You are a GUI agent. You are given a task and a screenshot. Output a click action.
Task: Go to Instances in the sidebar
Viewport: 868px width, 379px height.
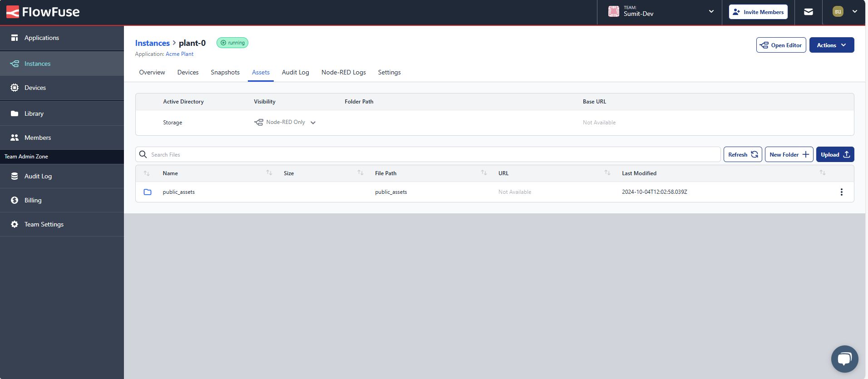point(62,64)
